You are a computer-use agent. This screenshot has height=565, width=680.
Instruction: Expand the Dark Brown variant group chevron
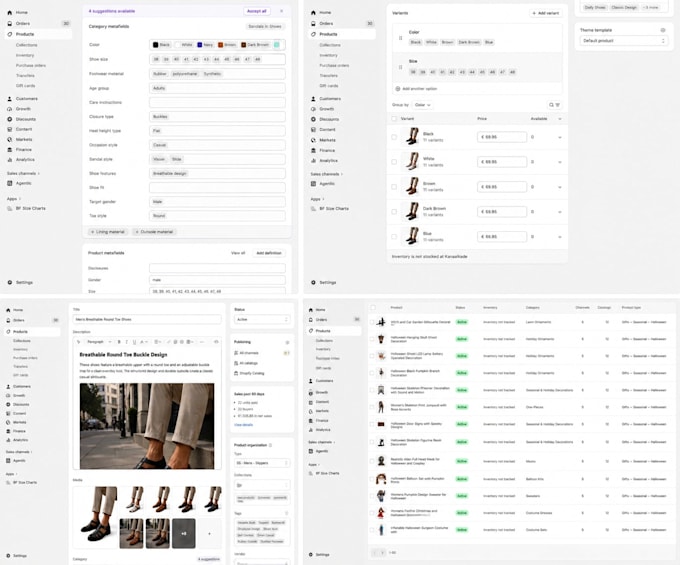[560, 212]
